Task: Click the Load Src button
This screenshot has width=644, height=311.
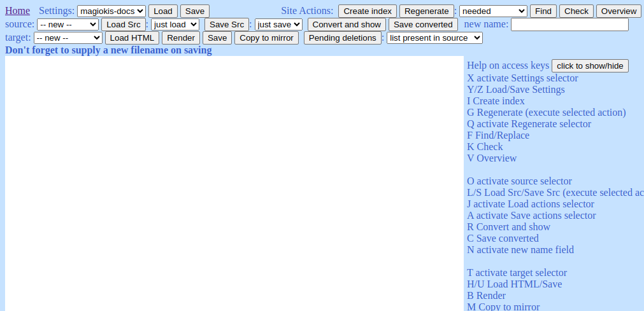Action: click(123, 25)
